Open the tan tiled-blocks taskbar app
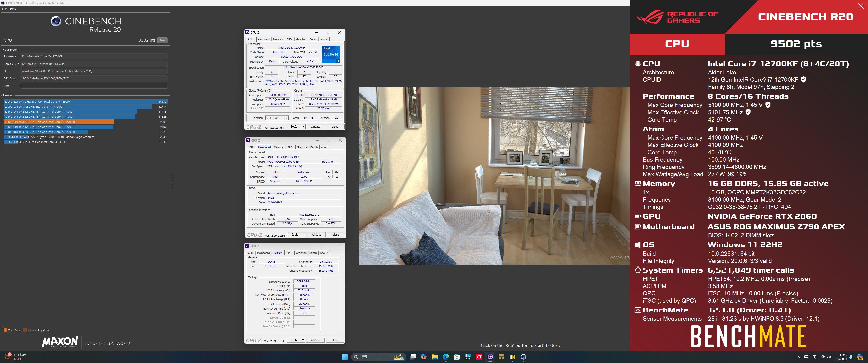868x363 pixels. (x=501, y=357)
